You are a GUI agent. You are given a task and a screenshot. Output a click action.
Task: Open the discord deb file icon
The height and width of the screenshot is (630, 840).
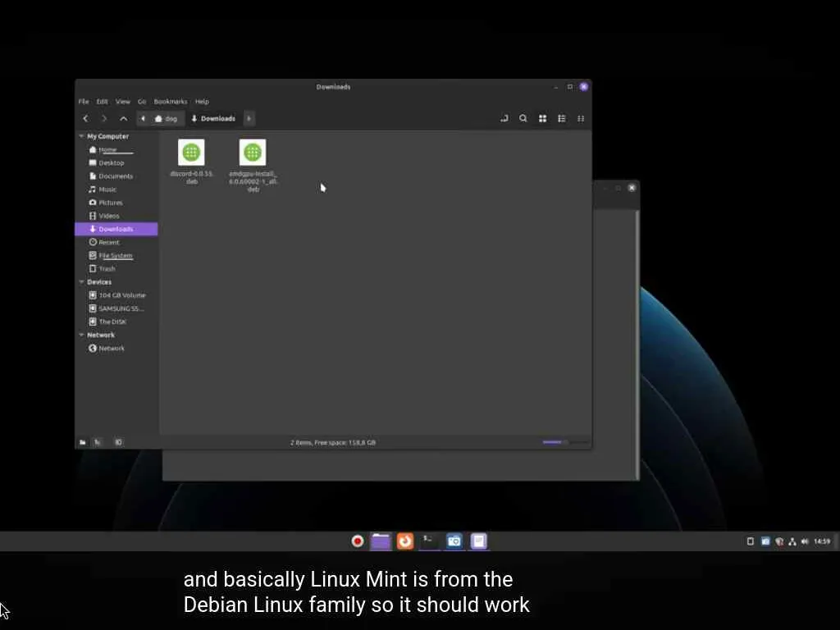pyautogui.click(x=191, y=153)
